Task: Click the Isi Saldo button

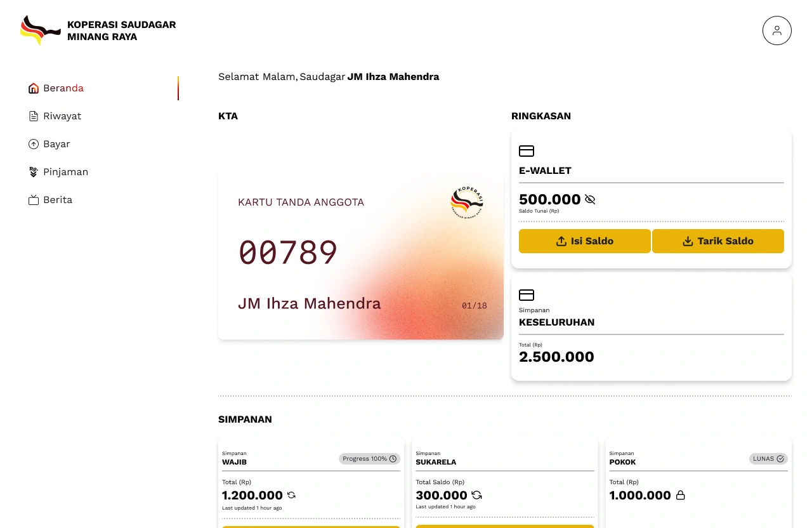Action: point(585,241)
